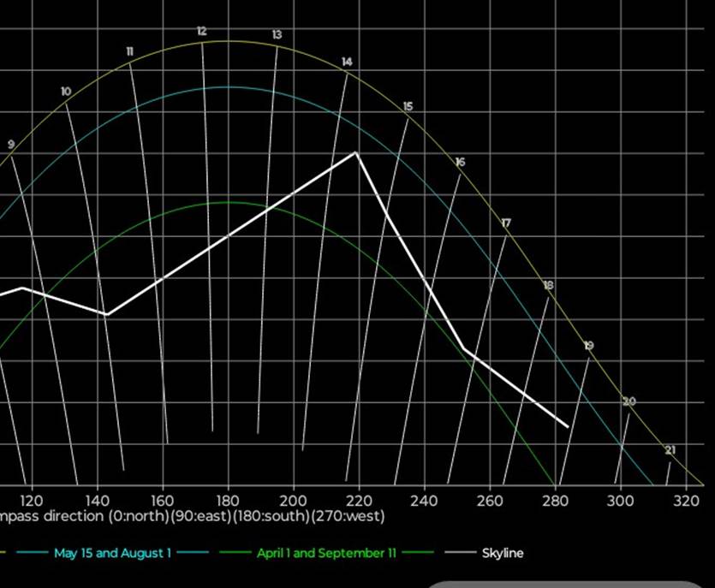The width and height of the screenshot is (715, 588).
Task: Toggle the 'May 15 and August 1' legend entry
Action: (112, 553)
